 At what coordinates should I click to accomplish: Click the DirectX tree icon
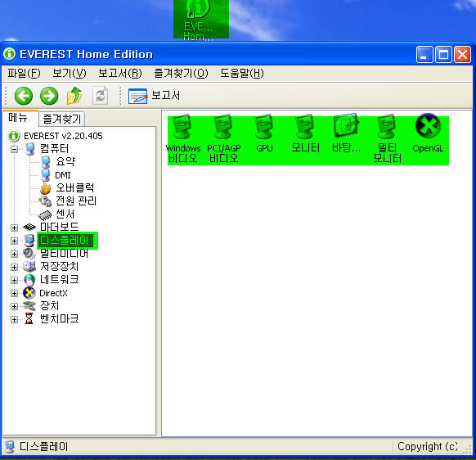pyautogui.click(x=29, y=293)
